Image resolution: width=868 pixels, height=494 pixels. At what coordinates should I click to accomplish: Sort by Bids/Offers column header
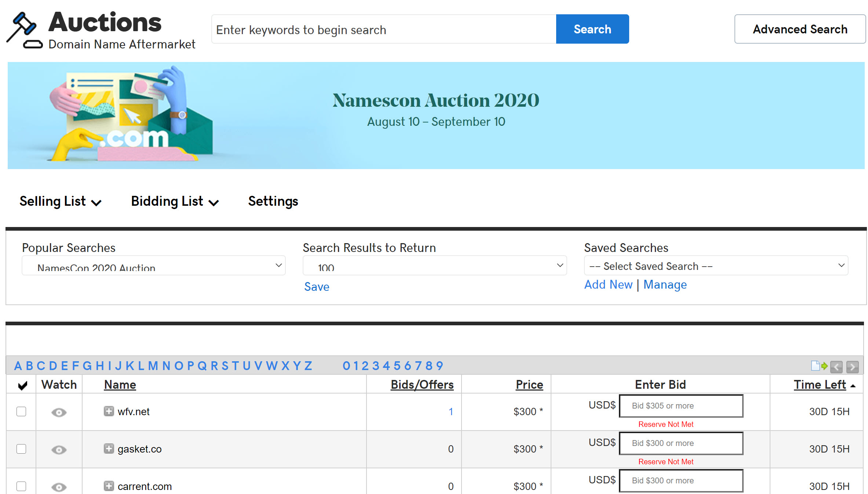click(422, 385)
